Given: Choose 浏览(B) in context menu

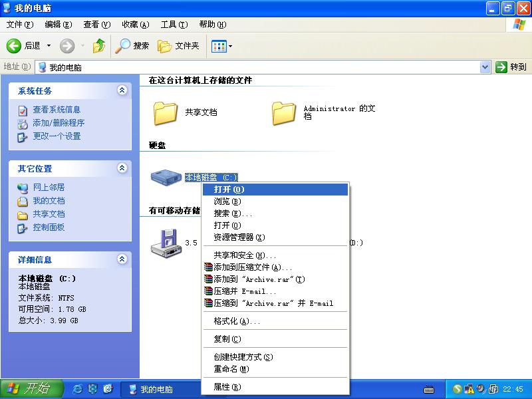Looking at the screenshot, I should point(275,201).
